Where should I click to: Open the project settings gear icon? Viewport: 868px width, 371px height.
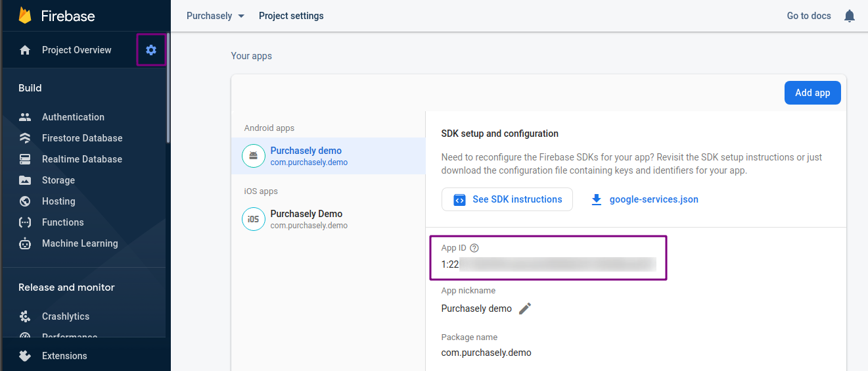click(151, 50)
